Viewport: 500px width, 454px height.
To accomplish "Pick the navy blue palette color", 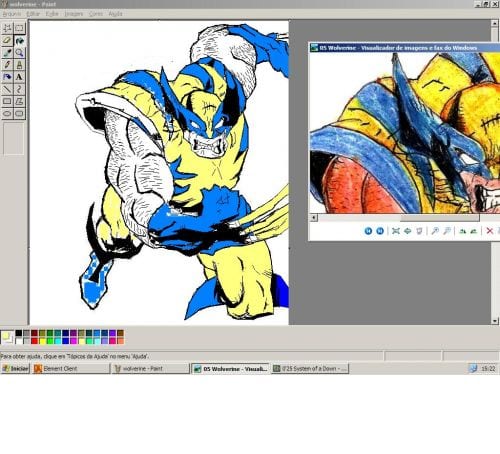I will pyautogui.click(x=66, y=333).
